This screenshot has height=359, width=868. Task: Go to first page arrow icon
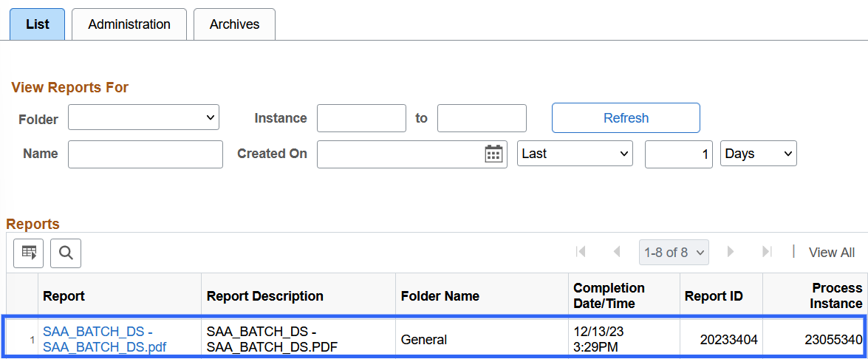(x=581, y=252)
